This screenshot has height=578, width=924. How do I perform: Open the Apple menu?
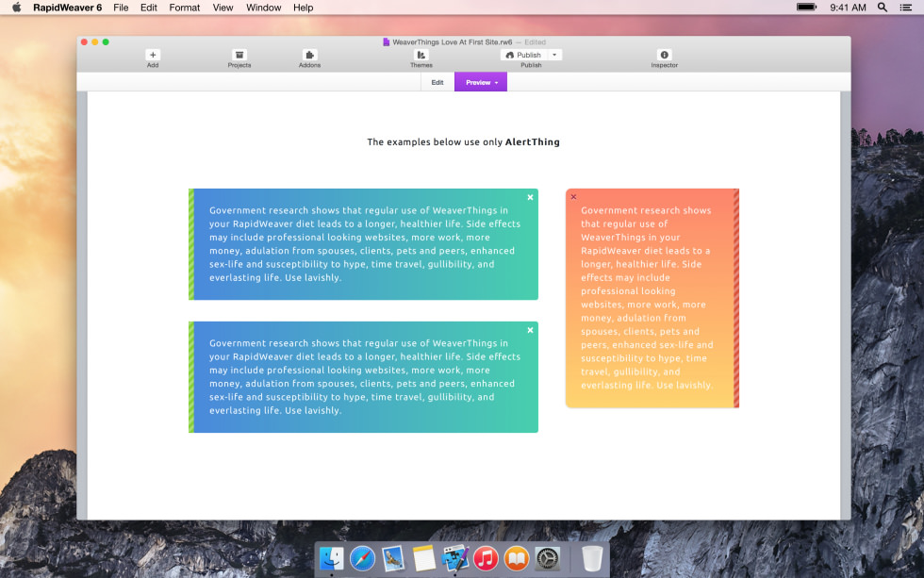[x=17, y=8]
